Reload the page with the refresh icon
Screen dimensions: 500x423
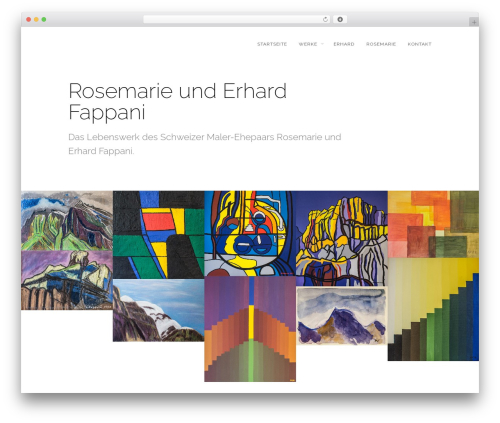tap(325, 20)
